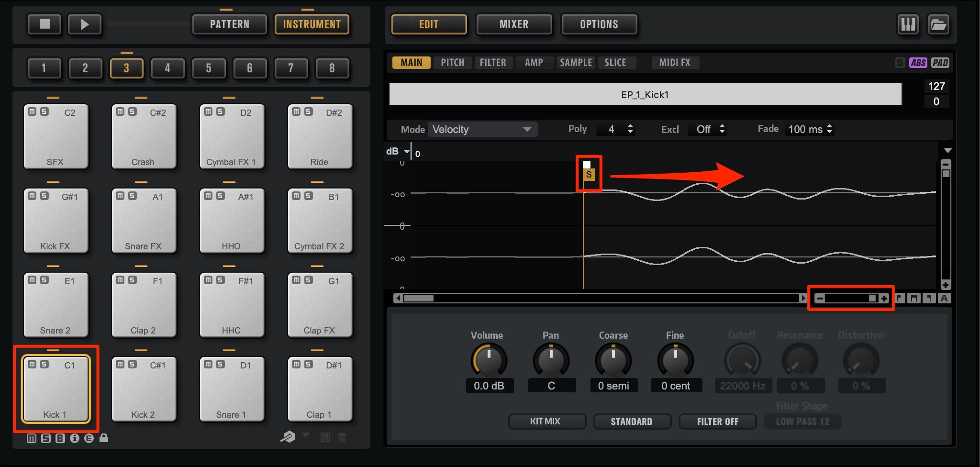Image resolution: width=980 pixels, height=467 pixels.
Task: Click the horizontal zoom slider handle
Action: (x=873, y=298)
